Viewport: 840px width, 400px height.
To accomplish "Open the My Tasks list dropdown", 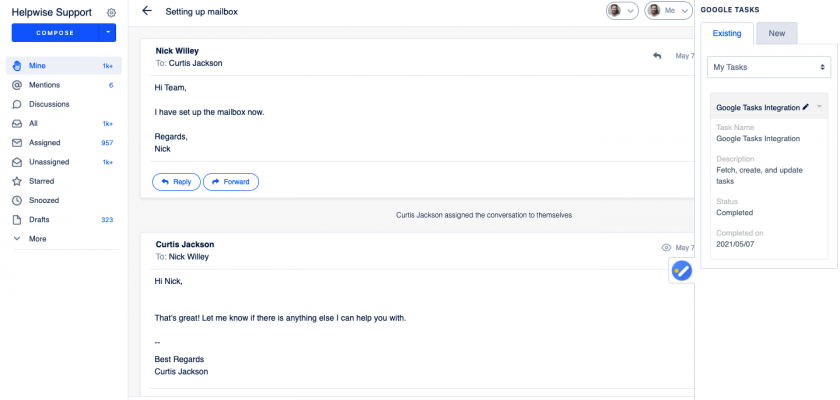I will click(x=768, y=67).
